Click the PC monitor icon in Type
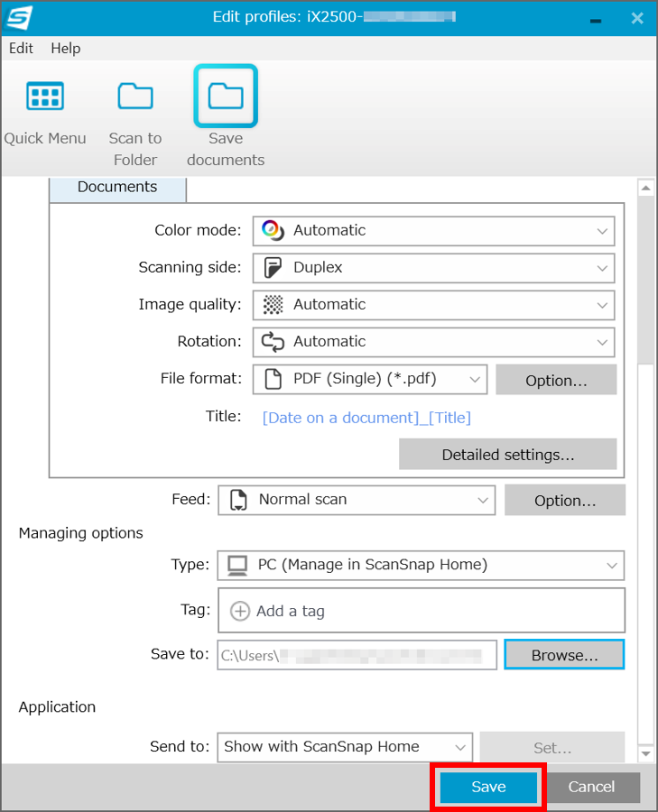 pos(237,566)
